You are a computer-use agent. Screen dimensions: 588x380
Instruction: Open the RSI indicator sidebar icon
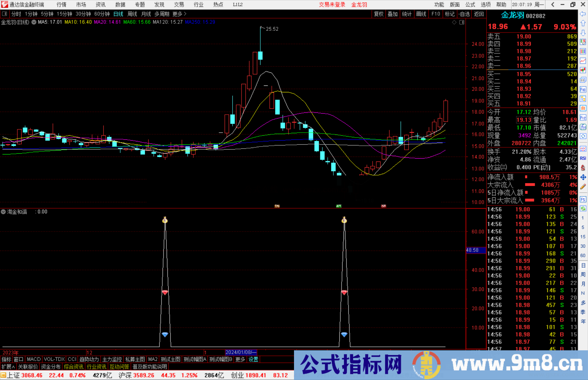pos(583,158)
